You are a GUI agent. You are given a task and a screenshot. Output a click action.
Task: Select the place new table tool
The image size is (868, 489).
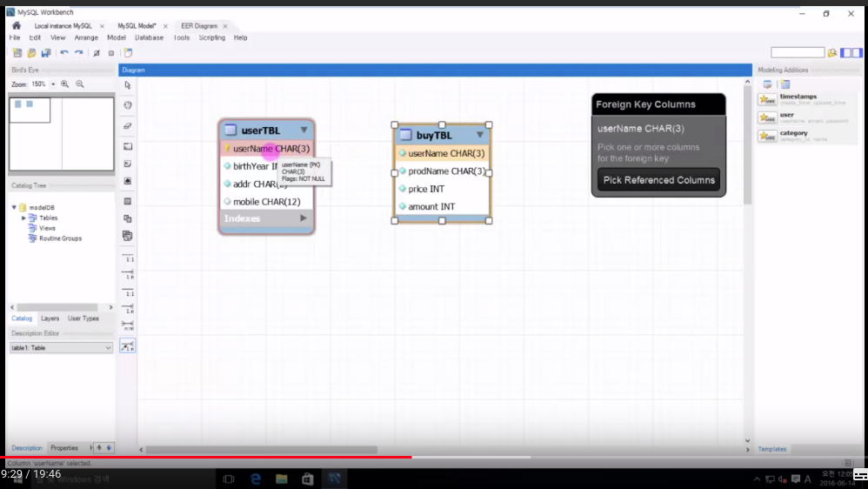[128, 201]
